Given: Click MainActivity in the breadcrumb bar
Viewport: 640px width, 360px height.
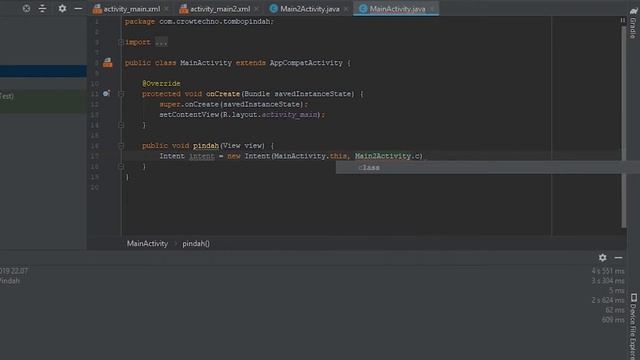Looking at the screenshot, I should (147, 244).
